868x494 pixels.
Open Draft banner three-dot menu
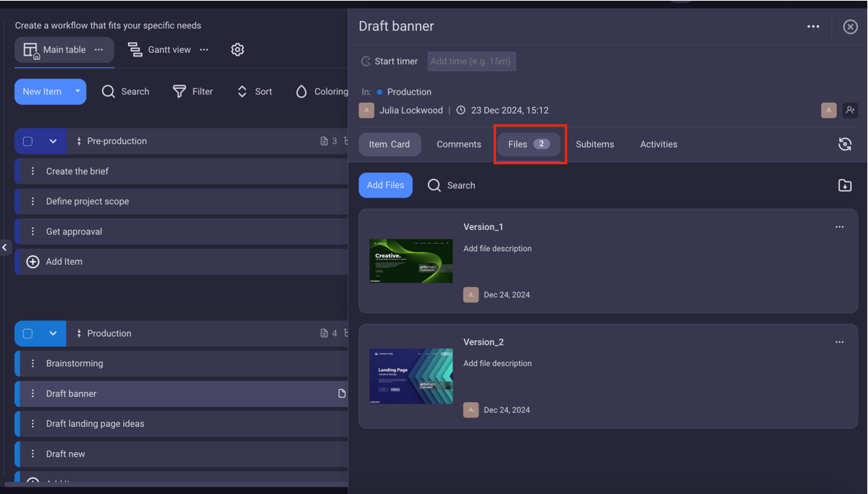point(813,27)
